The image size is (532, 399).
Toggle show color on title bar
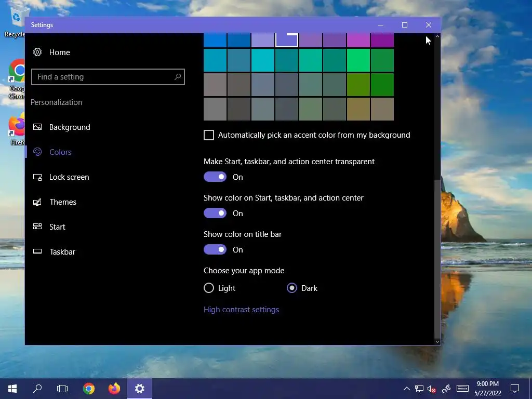pyautogui.click(x=215, y=250)
